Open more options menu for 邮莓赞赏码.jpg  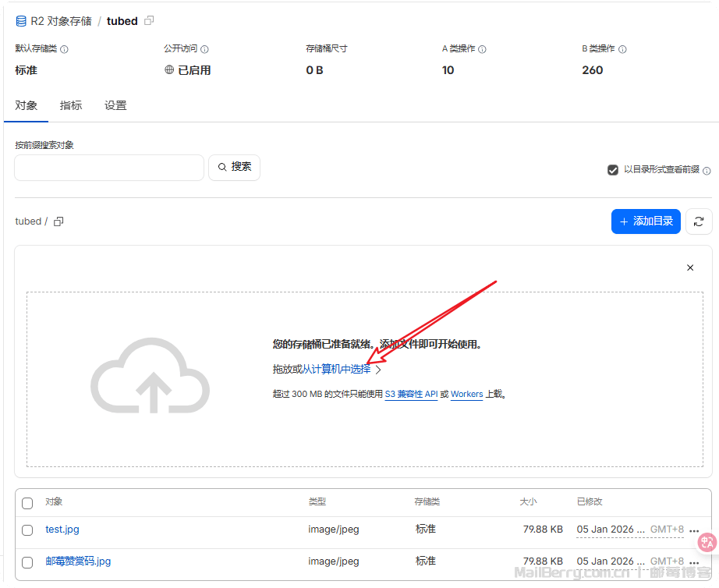(694, 562)
